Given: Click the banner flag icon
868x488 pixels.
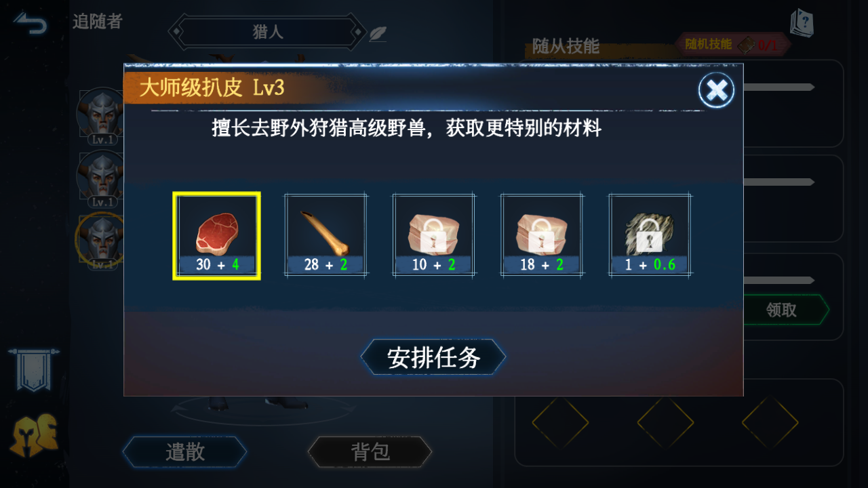Looking at the screenshot, I should (x=33, y=370).
